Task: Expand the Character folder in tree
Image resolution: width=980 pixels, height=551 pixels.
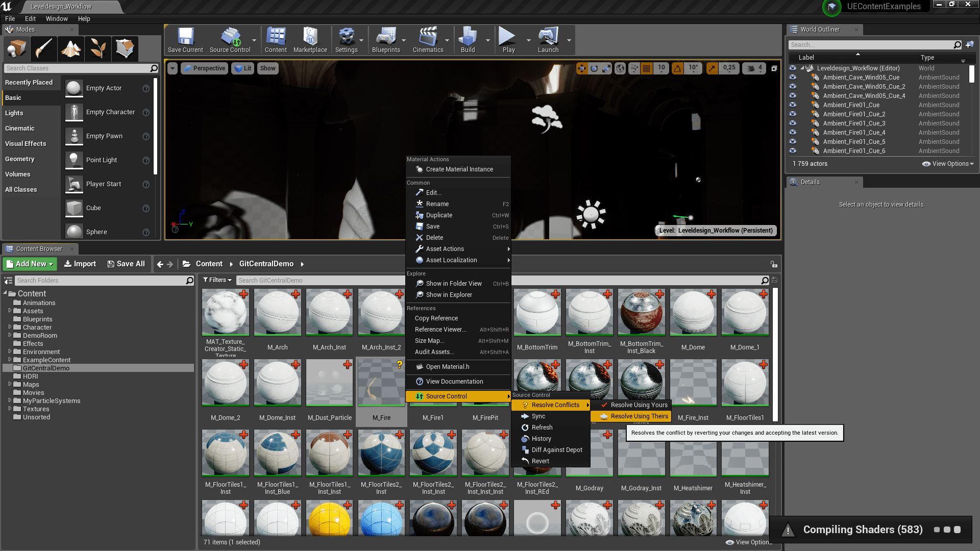Action: click(x=10, y=327)
